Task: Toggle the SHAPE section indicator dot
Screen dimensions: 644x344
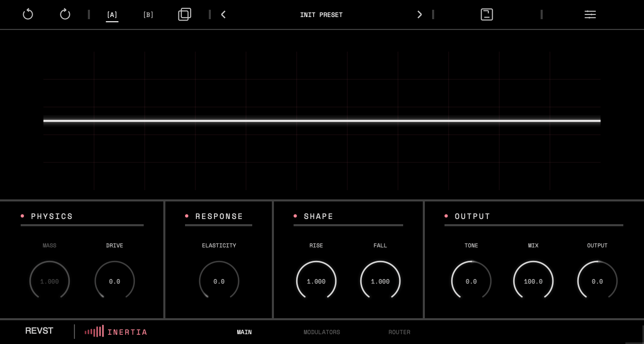Action: tap(295, 216)
